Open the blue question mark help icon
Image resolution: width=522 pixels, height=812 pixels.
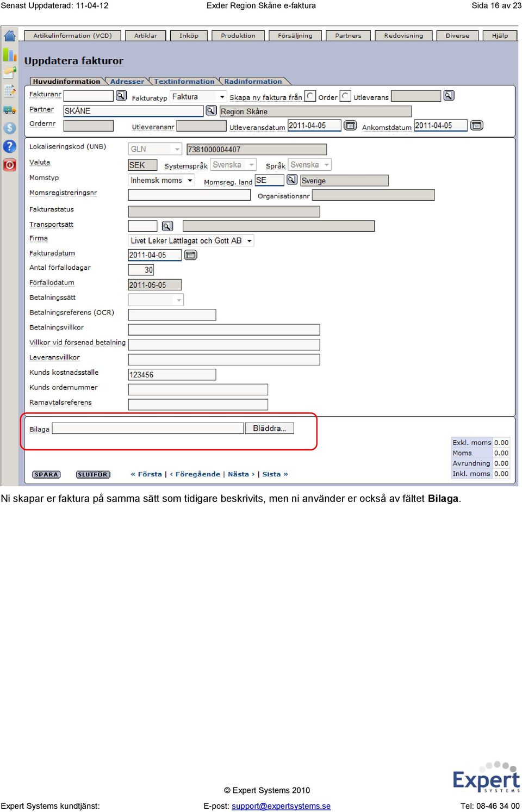[x=10, y=146]
